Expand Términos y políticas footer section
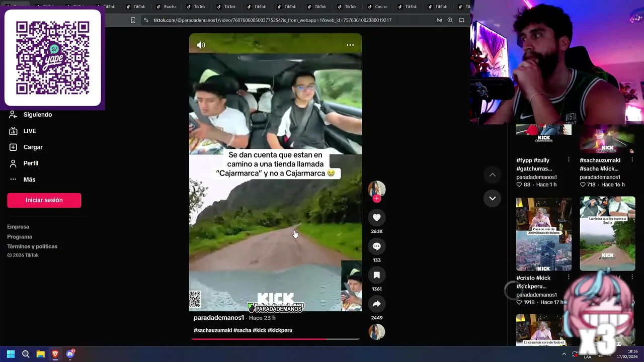Image resolution: width=644 pixels, height=362 pixels. (32, 246)
